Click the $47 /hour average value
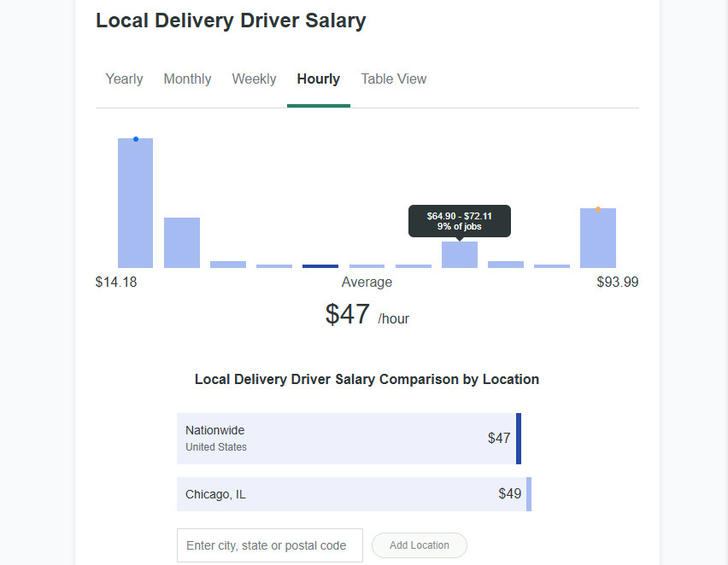Image resolution: width=728 pixels, height=565 pixels. (x=367, y=314)
